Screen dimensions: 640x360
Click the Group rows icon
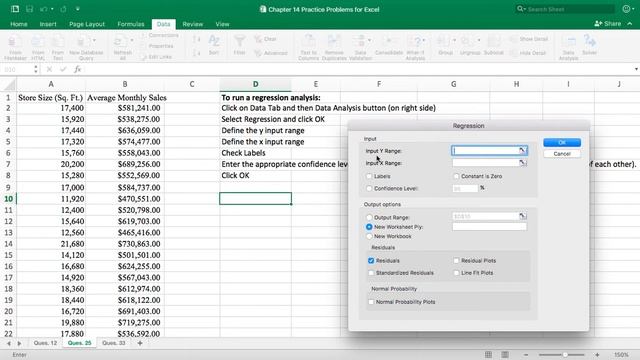tap(443, 42)
